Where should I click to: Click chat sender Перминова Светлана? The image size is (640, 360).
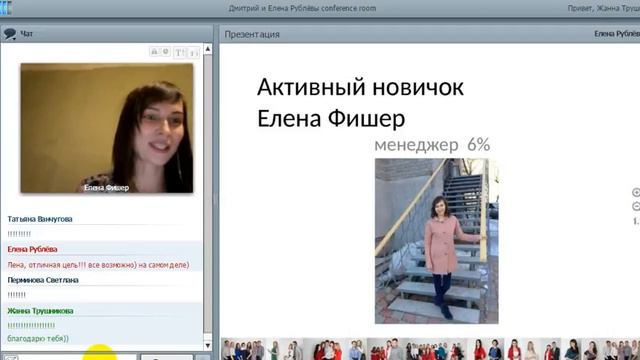click(43, 280)
